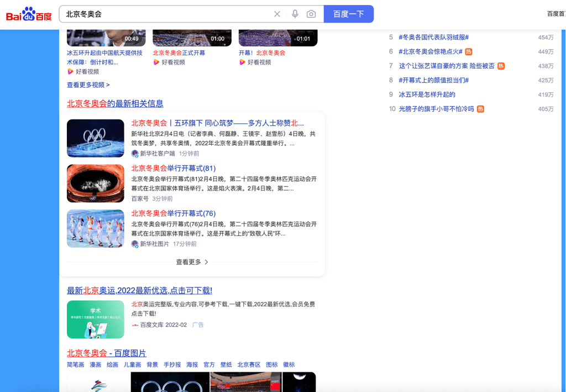Click the 新华社客户端 source icon
The width and height of the screenshot is (566, 392).
pyautogui.click(x=135, y=153)
